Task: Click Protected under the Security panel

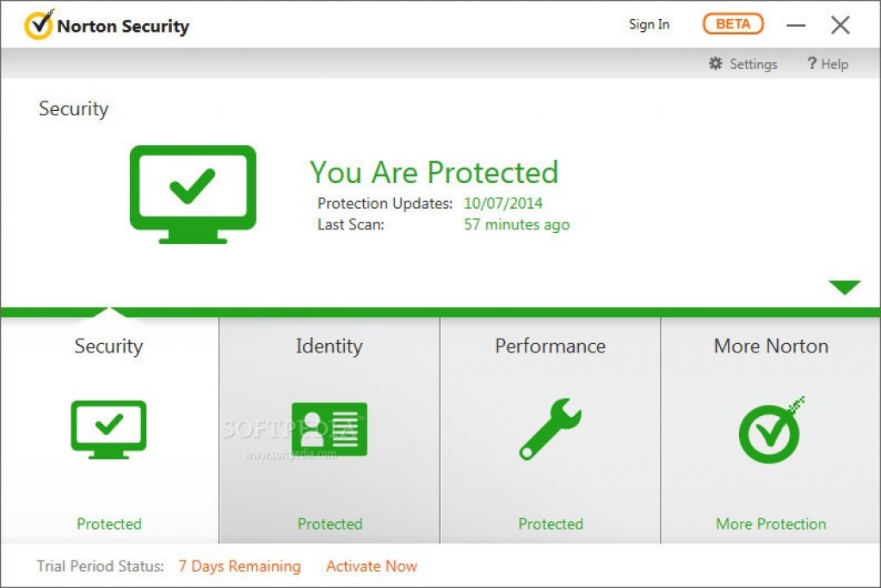Action: pos(108,524)
